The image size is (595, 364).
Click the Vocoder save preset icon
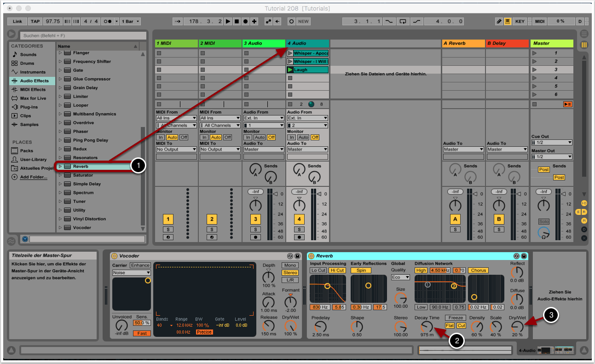pos(297,256)
